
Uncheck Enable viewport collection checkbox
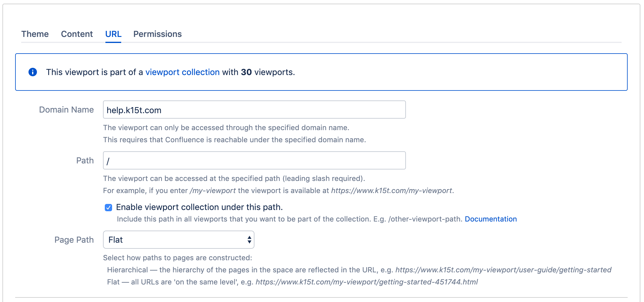(x=108, y=208)
